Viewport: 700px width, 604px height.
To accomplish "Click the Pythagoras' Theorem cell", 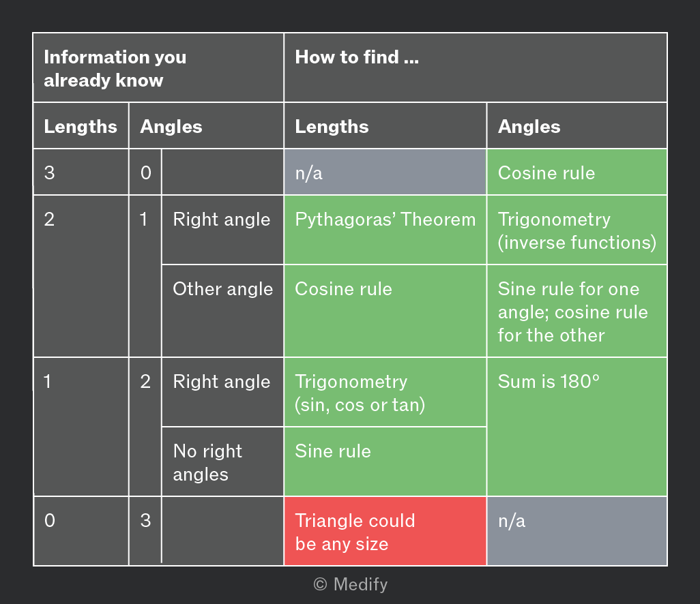I will pyautogui.click(x=385, y=230).
